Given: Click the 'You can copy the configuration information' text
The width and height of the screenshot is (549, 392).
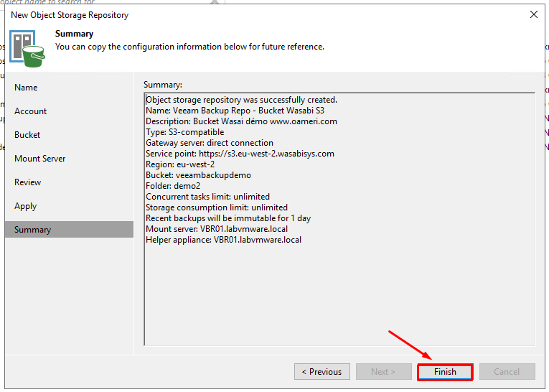Looking at the screenshot, I should [189, 47].
